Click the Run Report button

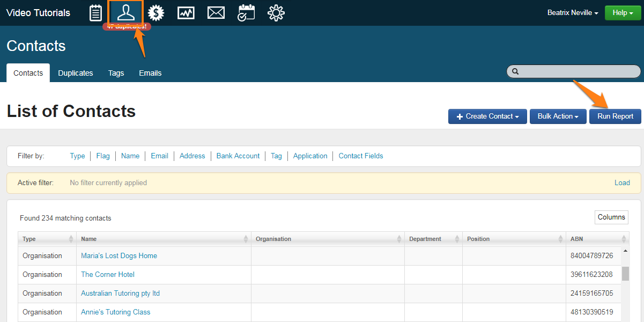click(x=615, y=116)
